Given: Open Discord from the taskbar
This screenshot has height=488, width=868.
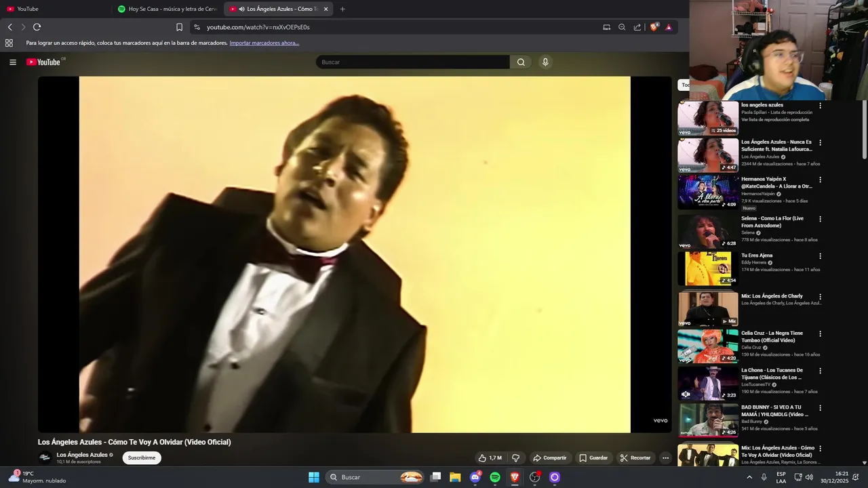Looking at the screenshot, I should tap(475, 477).
